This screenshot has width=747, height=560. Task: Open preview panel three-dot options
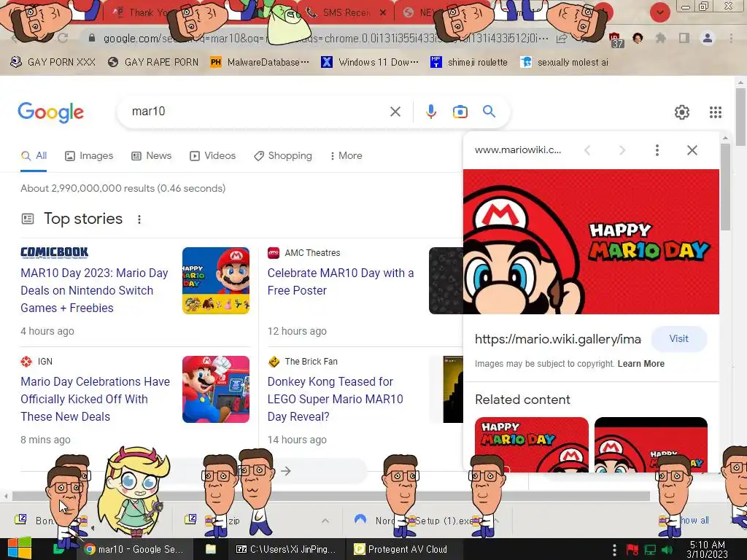tap(657, 150)
